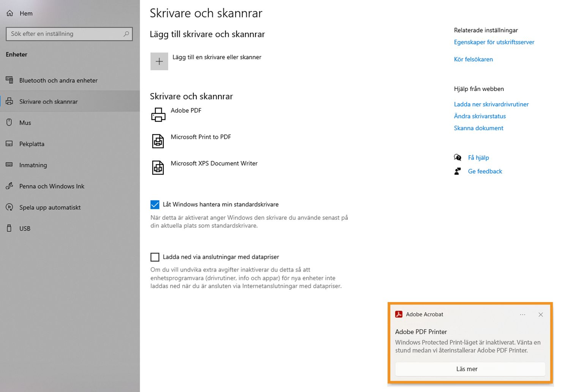Click the Microsoft Print to PDF icon
Viewport: 565px width, 392px height.
tap(158, 141)
